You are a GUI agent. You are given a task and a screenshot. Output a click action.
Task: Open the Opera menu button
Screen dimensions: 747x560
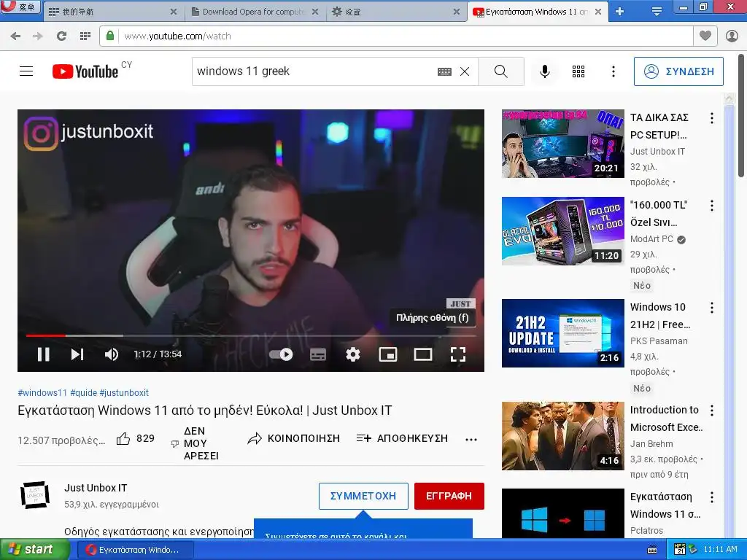click(20, 7)
